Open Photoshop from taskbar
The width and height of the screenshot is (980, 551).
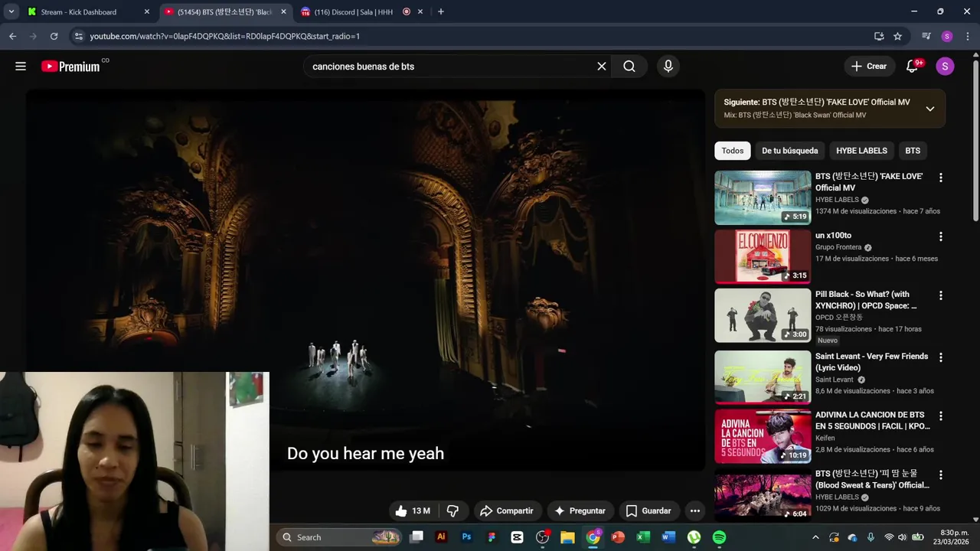(x=466, y=537)
